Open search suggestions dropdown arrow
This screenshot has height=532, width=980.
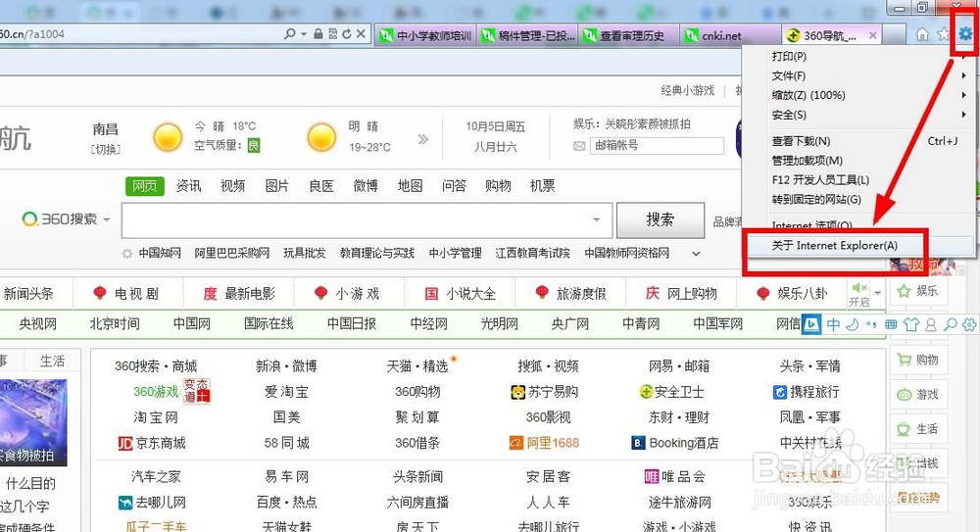[596, 219]
